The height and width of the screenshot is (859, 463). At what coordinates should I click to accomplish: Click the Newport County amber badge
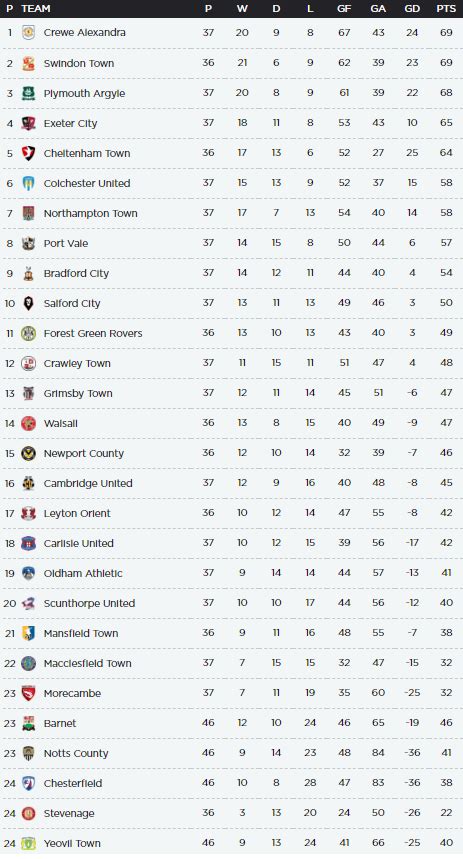[28, 453]
